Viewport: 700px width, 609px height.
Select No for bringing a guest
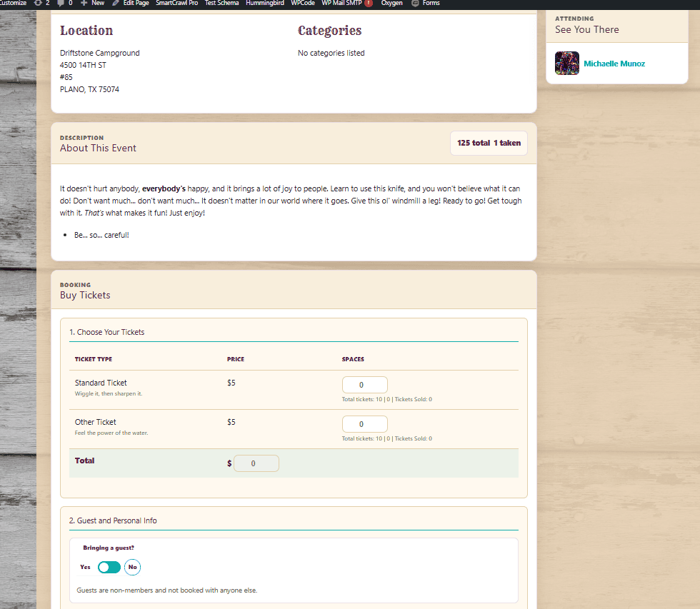133,567
